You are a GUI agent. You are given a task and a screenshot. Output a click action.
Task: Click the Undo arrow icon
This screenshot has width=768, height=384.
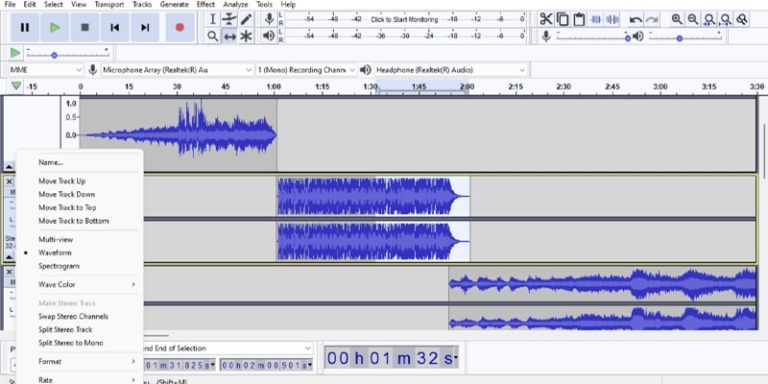click(636, 20)
